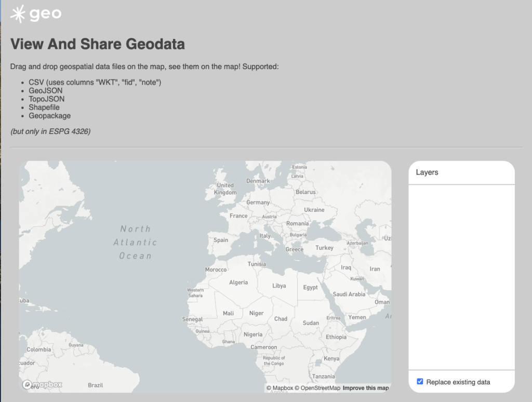532x402 pixels.
Task: Click the Layers panel header
Action: click(427, 172)
